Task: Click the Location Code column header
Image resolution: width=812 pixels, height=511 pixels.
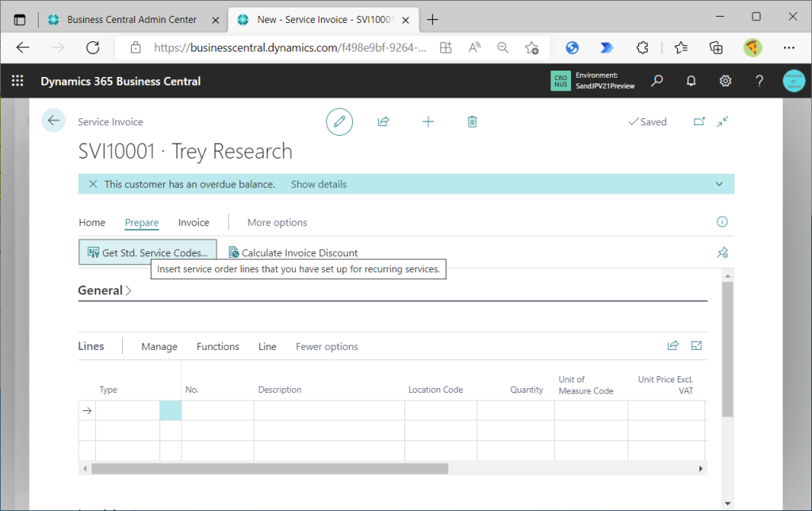Action: [435, 390]
